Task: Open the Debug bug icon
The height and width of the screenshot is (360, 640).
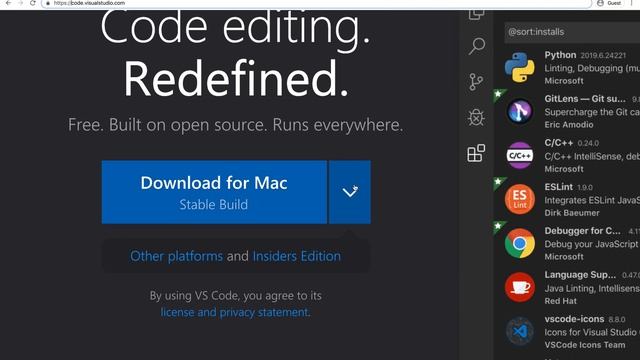Action: (476, 118)
